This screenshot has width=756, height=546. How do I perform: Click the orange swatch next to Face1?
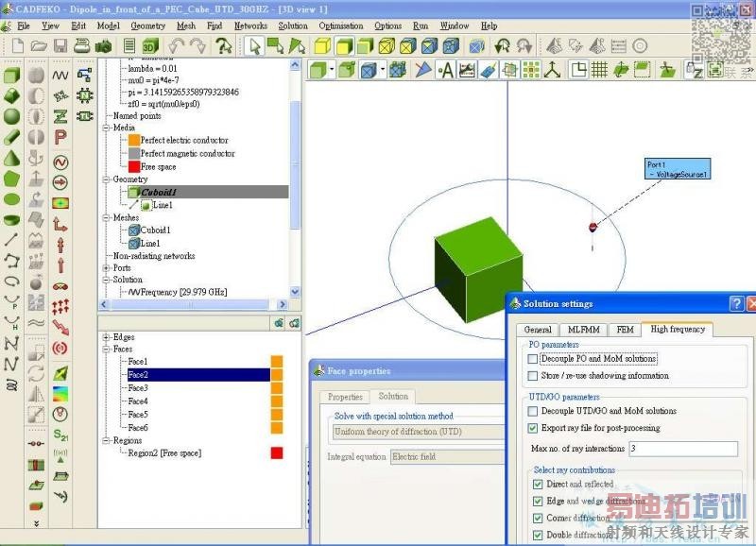[x=277, y=362]
